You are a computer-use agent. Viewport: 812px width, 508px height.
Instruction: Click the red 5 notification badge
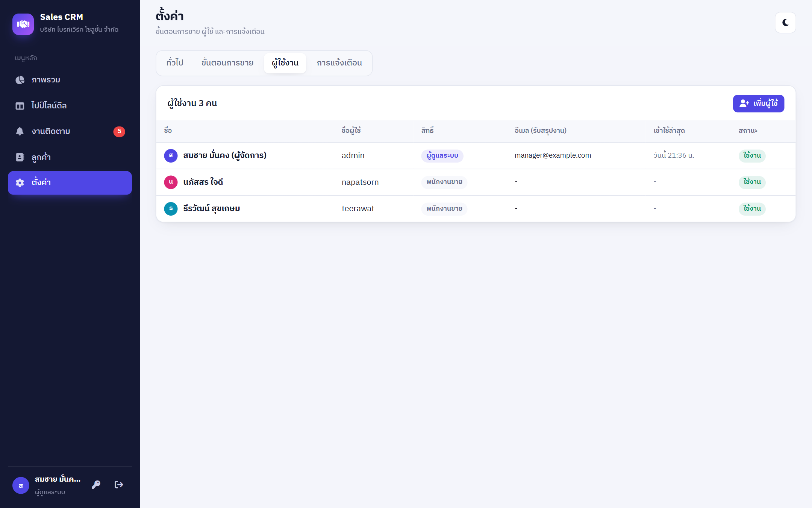click(x=119, y=131)
